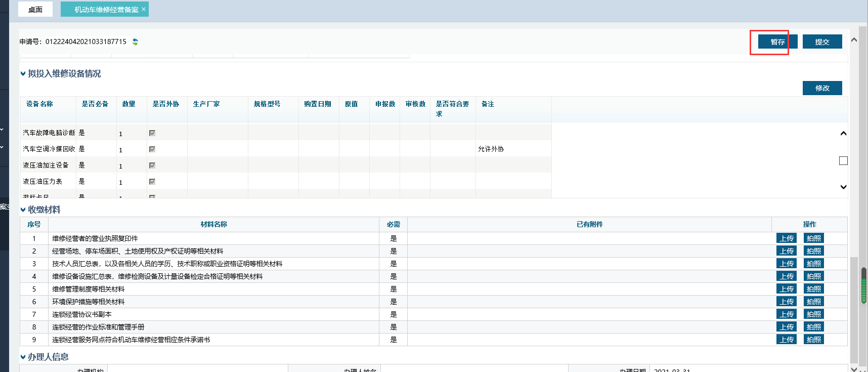Click 拍照 for 连锁经营协议书副本
Screen dimensions: 868x372
pyautogui.click(x=813, y=314)
